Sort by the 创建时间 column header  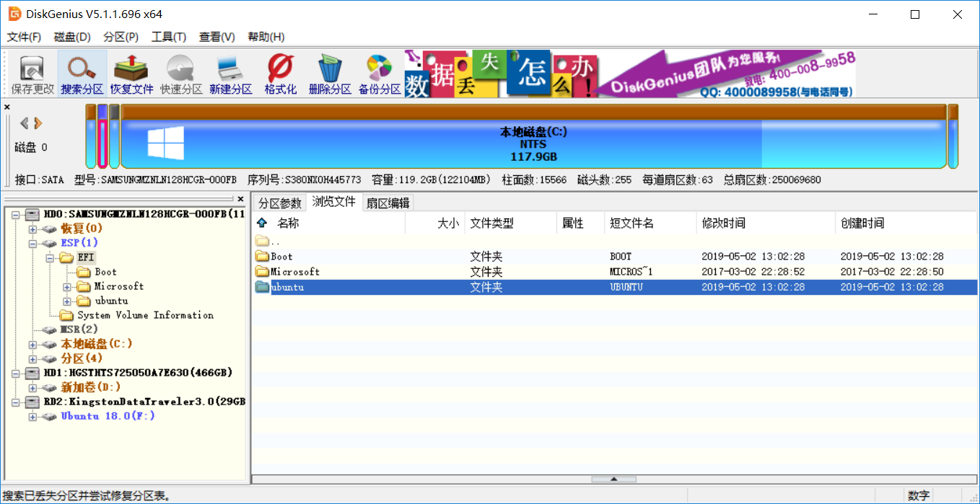(906, 224)
